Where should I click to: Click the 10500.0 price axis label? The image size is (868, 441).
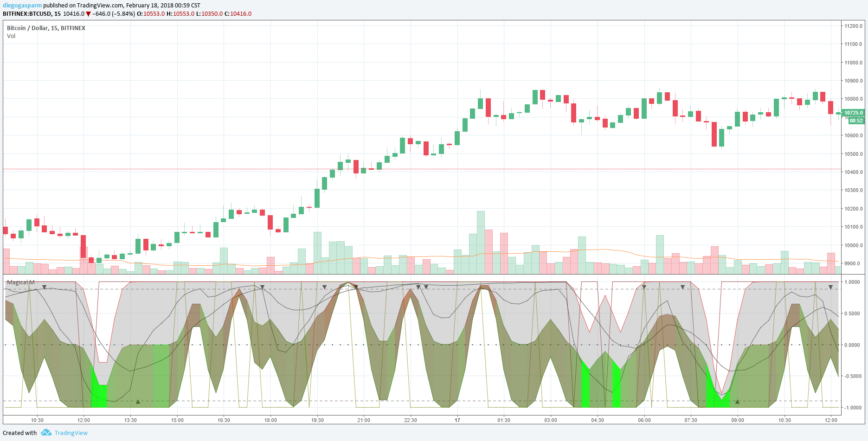853,154
